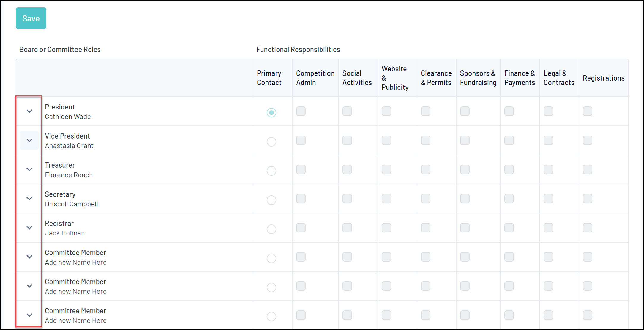644x330 pixels.
Task: Enable Competition Admin for President
Action: pyautogui.click(x=301, y=111)
